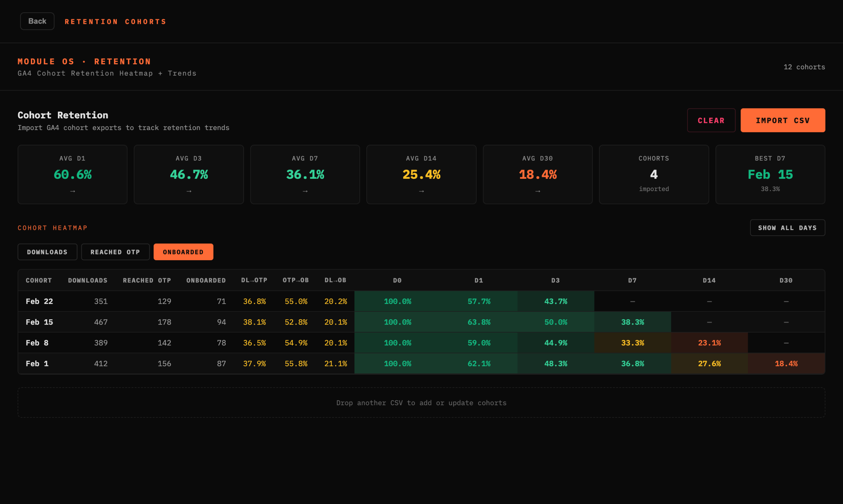The image size is (843, 504).
Task: Click the D7 column header
Action: tap(632, 280)
